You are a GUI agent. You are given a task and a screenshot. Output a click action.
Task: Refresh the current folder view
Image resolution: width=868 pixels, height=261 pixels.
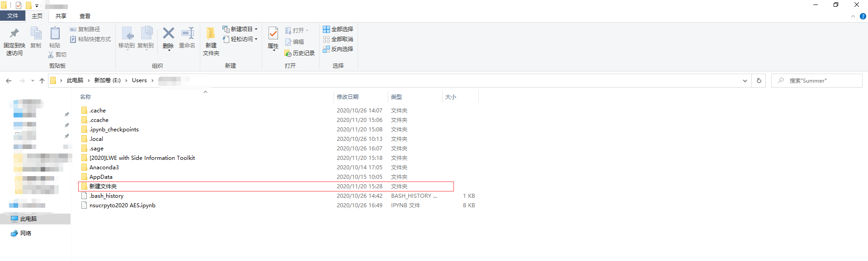[759, 81]
